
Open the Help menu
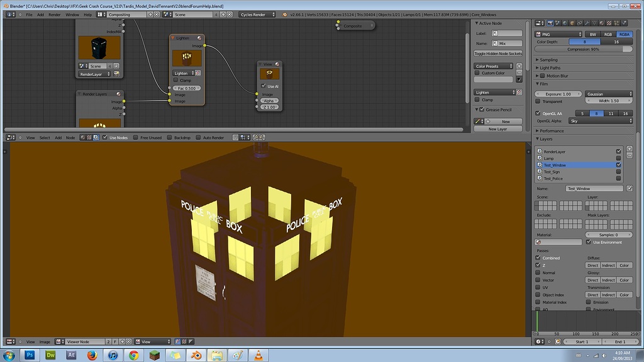88,14
